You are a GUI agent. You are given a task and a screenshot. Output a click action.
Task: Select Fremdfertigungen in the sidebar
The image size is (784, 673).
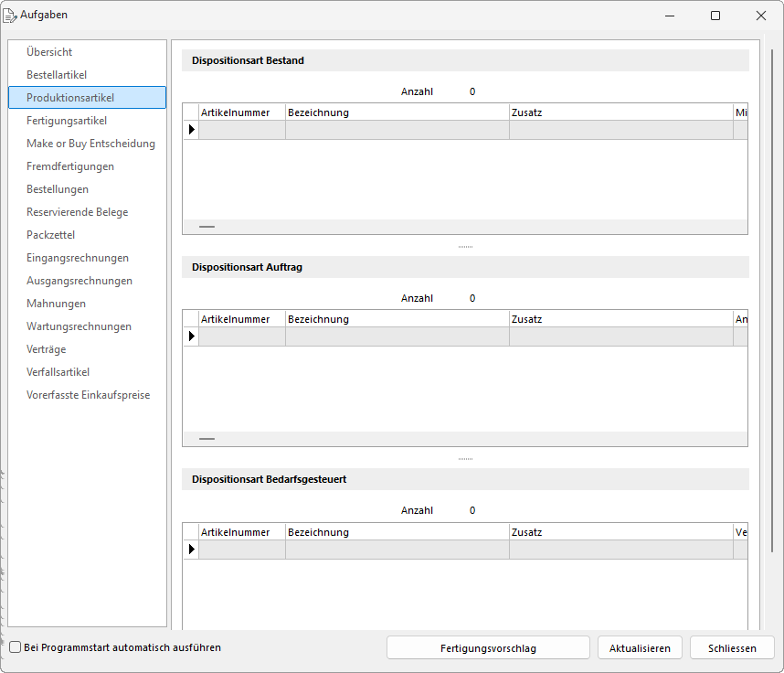tap(70, 166)
